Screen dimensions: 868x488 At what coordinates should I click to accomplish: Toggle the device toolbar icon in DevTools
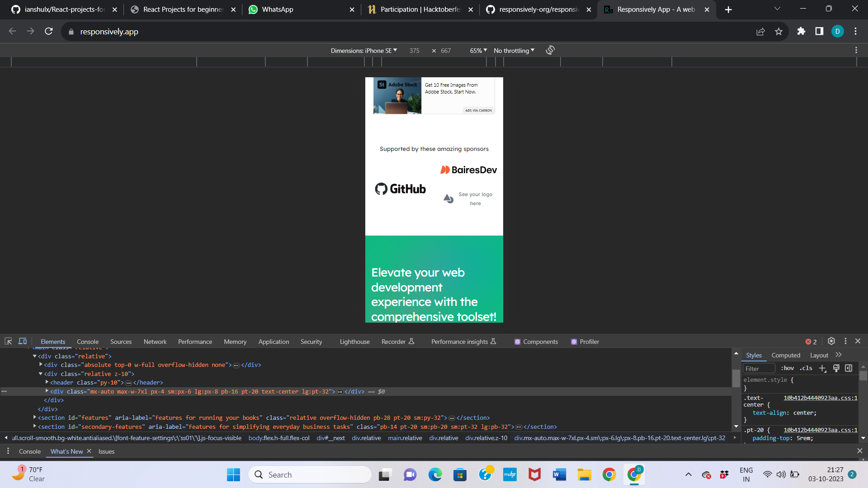[x=23, y=341]
